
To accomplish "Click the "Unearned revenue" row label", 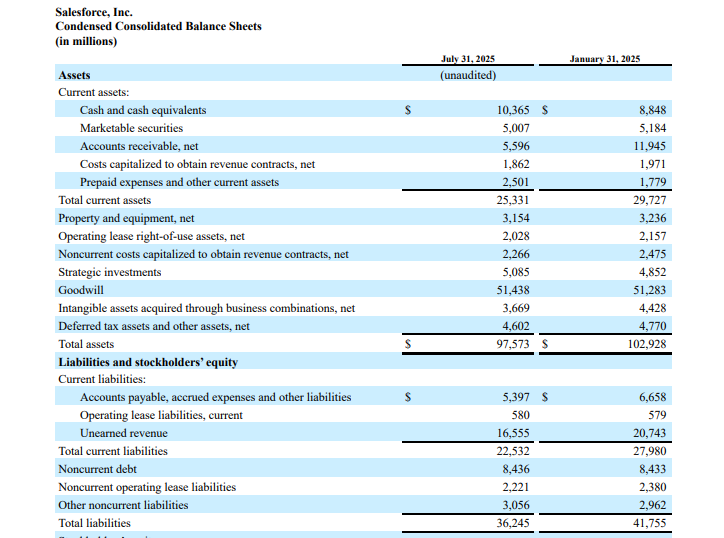I will 124,433.
